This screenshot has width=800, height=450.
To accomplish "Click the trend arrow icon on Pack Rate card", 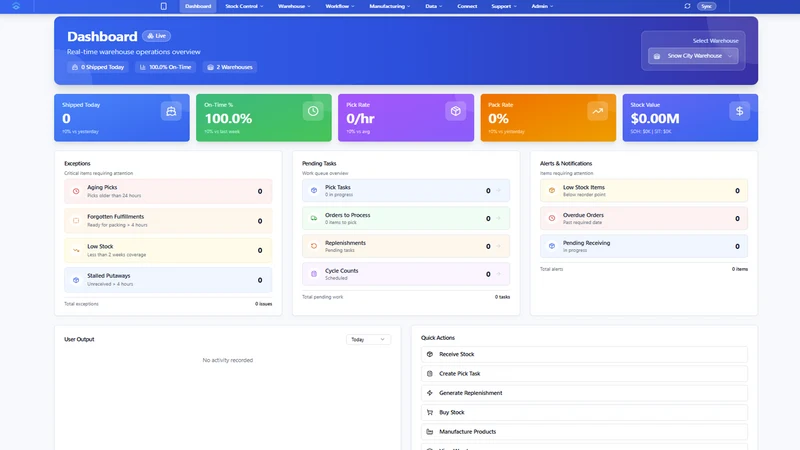I will click(x=597, y=111).
